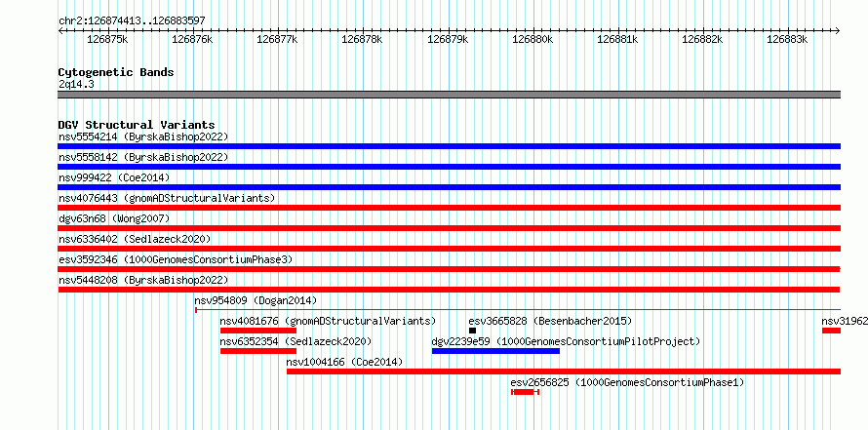868x430 pixels.
Task: Click the ruler's left arrowhead
Action: coord(60,31)
